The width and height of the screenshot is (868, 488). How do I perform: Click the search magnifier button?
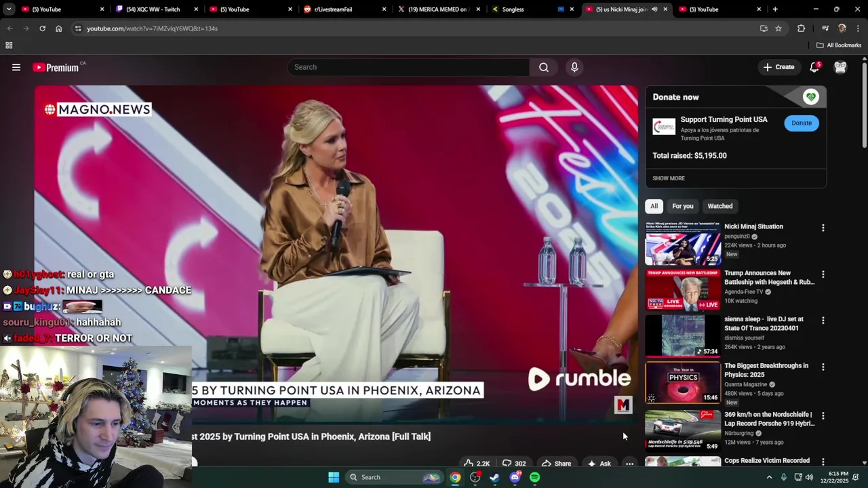[x=544, y=67]
